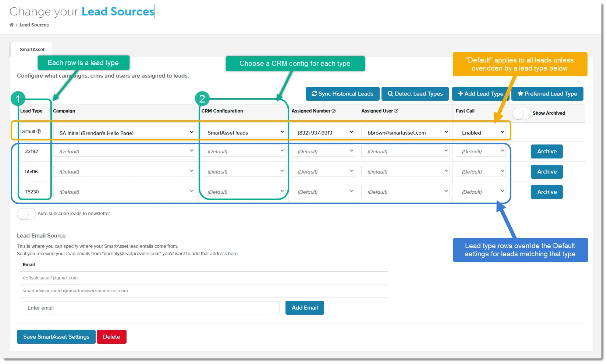Open Default row Assigned Number dropdown

(323, 132)
